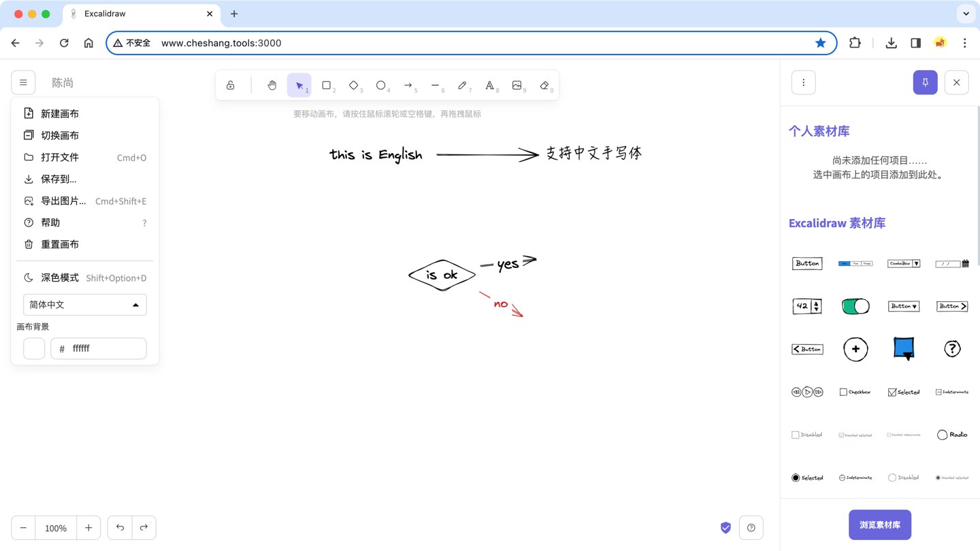Toggle the canvas lock icon
The image size is (980, 551).
coord(231,85)
